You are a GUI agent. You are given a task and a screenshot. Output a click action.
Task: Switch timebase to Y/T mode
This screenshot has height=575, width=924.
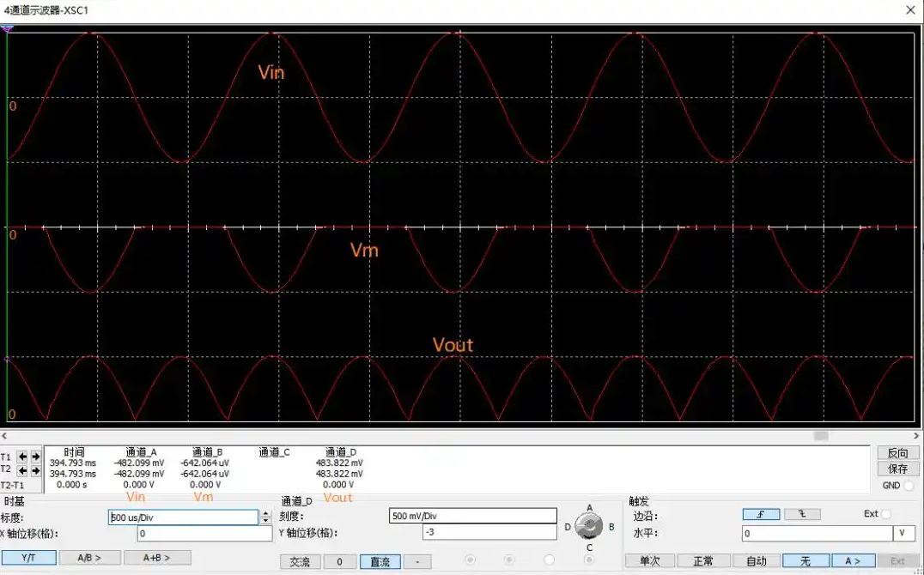pyautogui.click(x=29, y=557)
